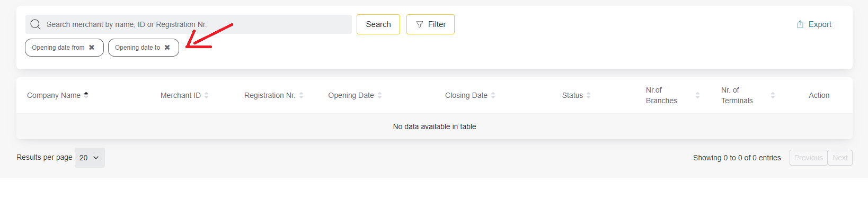Sort by Closing Date column

470,95
